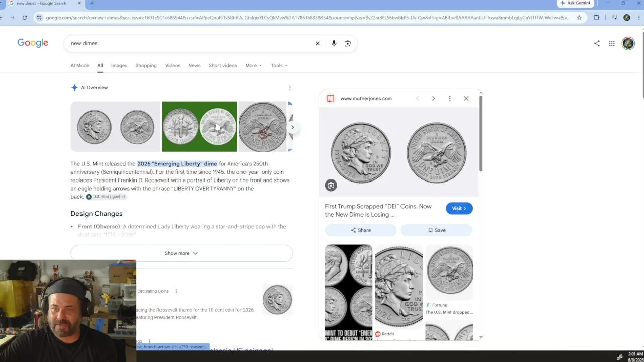Viewport: 644px width, 362px height.
Task: Go to the previous image in preview panel
Action: [417, 98]
